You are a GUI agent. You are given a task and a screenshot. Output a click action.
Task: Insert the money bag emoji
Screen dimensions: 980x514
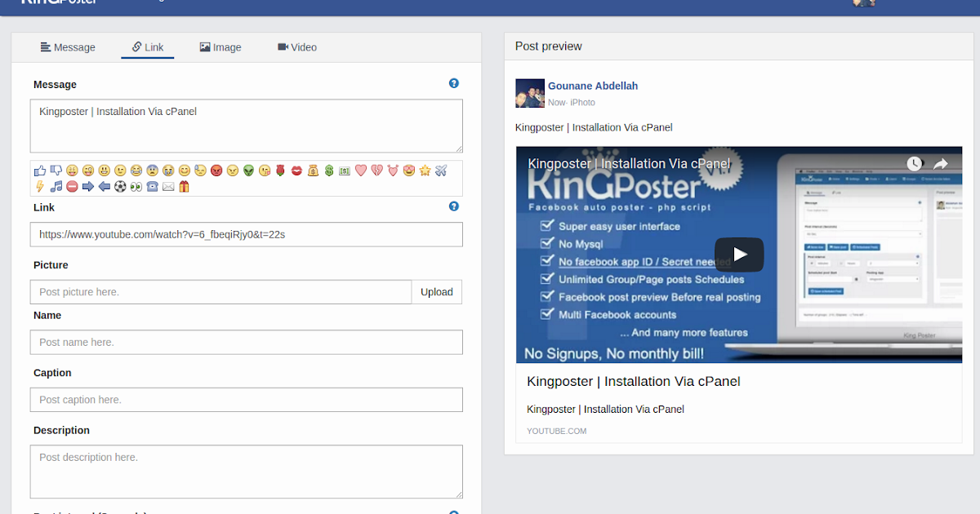(313, 171)
